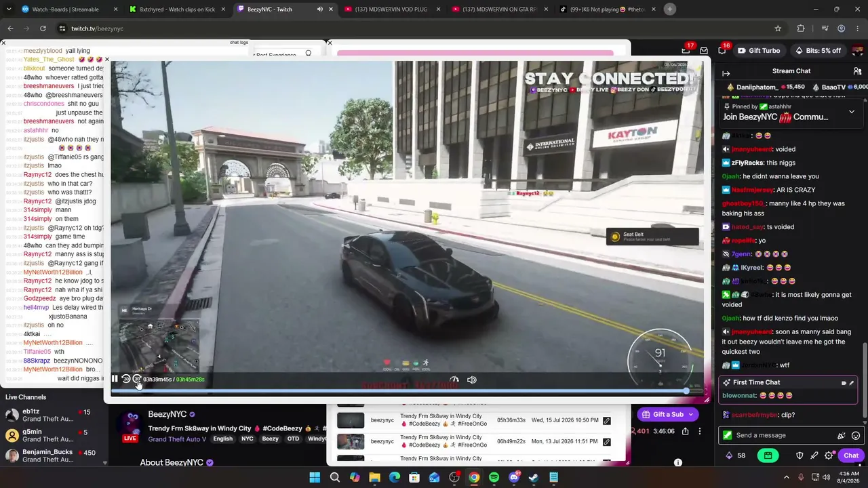Open File Explorer from the taskbar
This screenshot has height=488, width=868.
374,478
